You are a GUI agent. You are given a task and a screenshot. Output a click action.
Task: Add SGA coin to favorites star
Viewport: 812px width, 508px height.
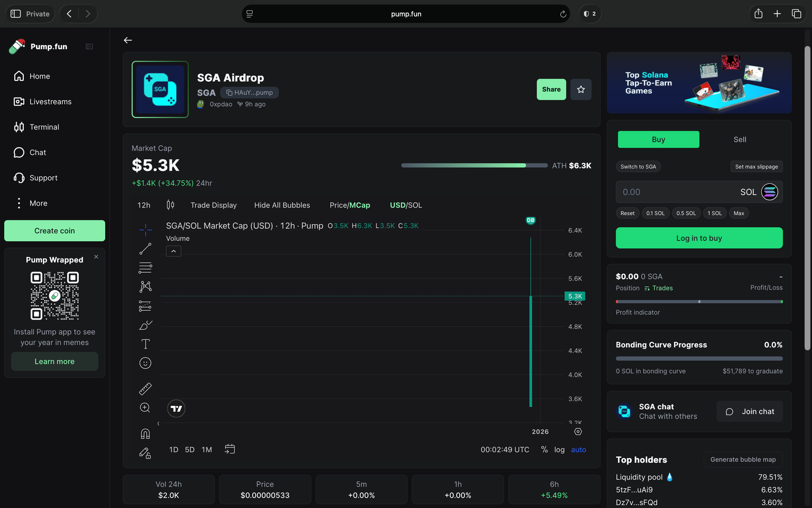[x=581, y=89]
